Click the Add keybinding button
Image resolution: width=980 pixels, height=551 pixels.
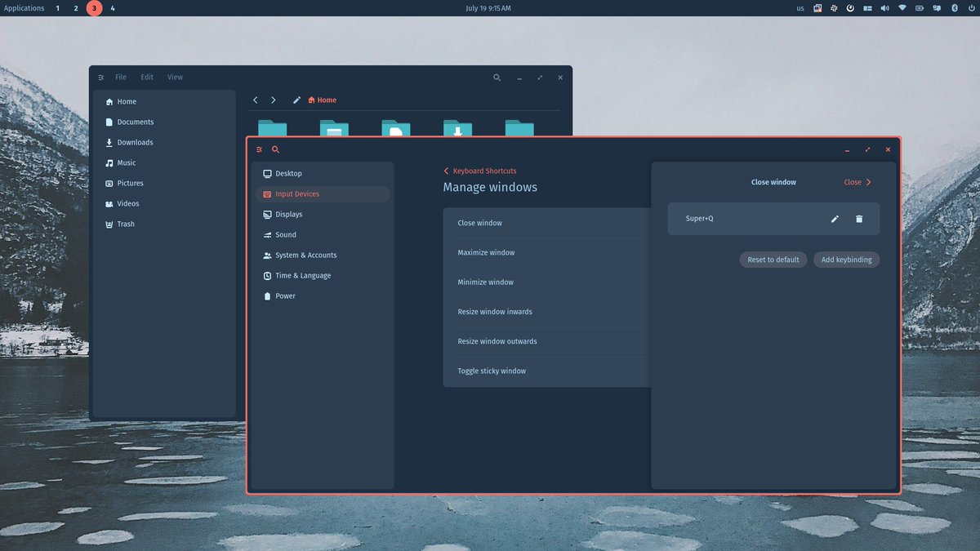tap(846, 259)
